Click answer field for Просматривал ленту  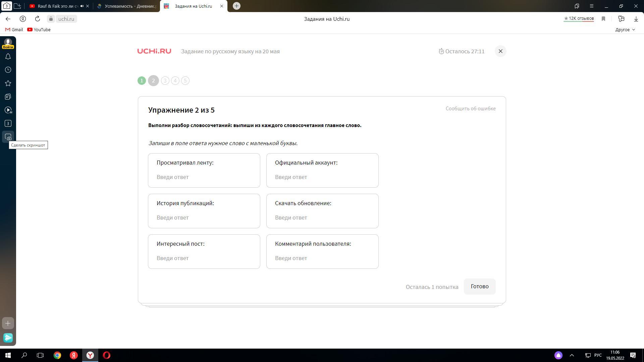(x=204, y=177)
